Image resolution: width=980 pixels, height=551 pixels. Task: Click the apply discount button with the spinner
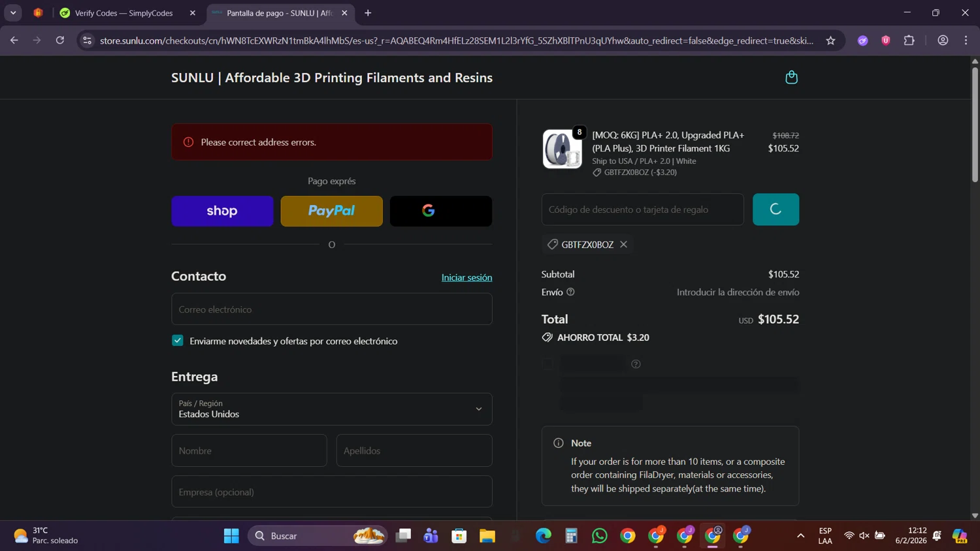point(776,210)
